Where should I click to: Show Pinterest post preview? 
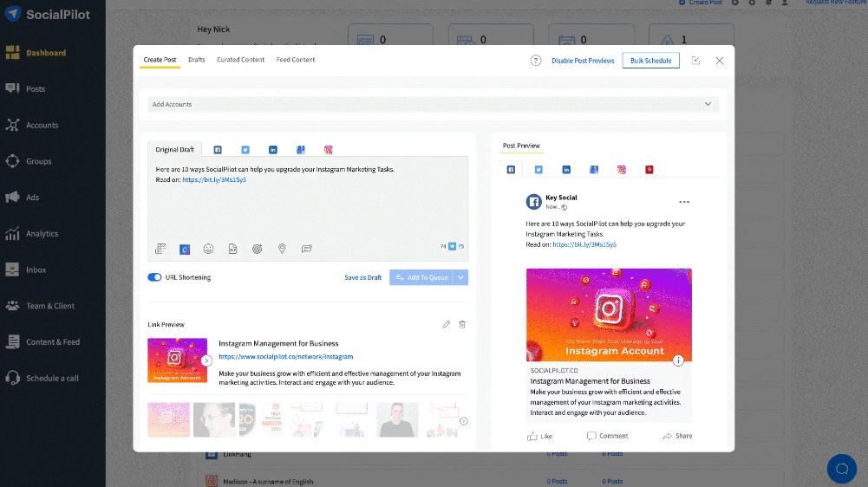pyautogui.click(x=649, y=170)
